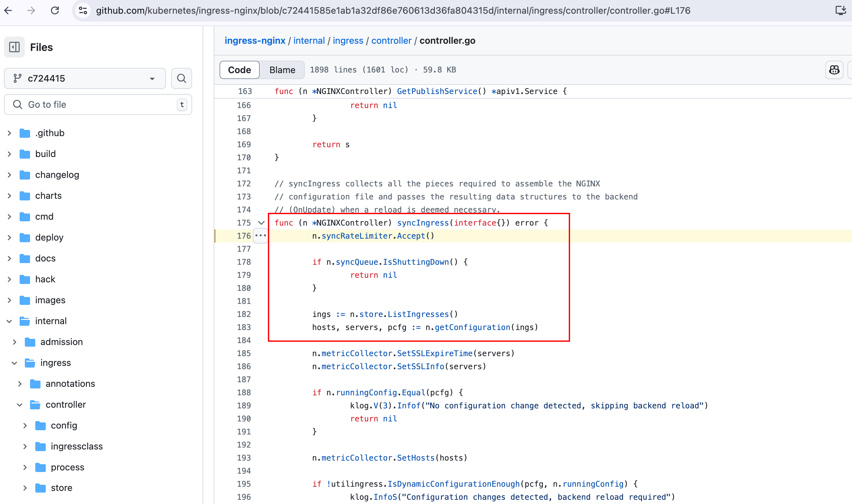Image resolution: width=852 pixels, height=504 pixels.
Task: Click the ListIngresses call on line 182
Action: point(418,314)
